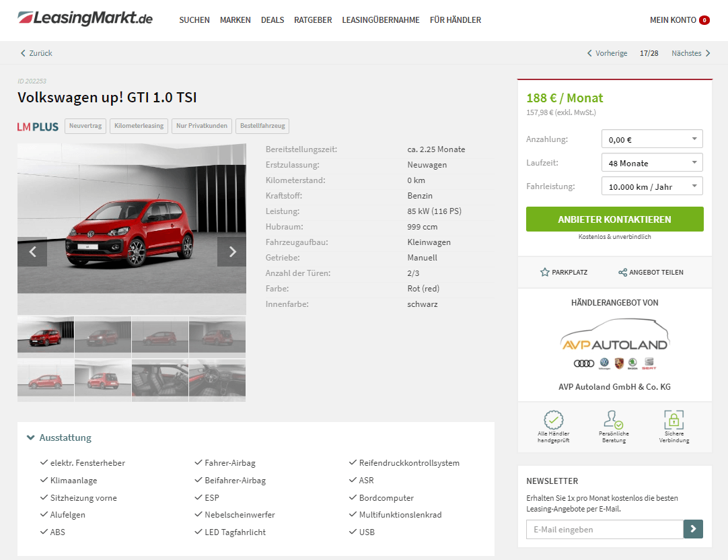
Task: Click the 'ID 202253' text
Action: pyautogui.click(x=32, y=81)
